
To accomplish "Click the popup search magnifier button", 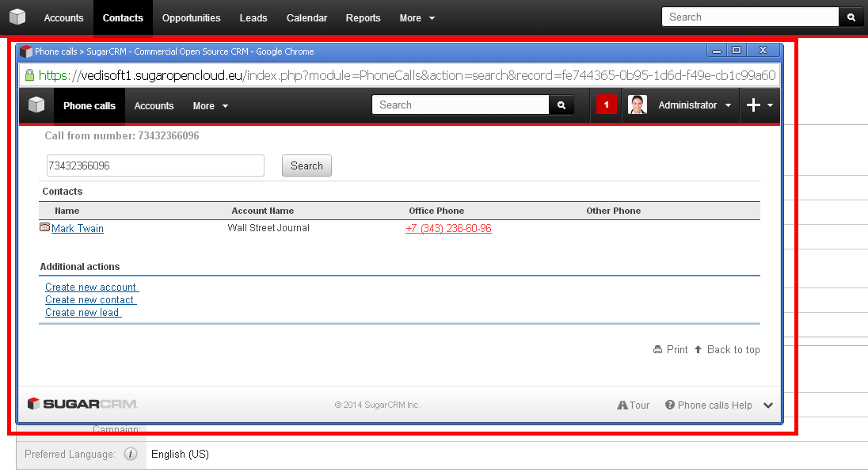I will click(x=562, y=105).
